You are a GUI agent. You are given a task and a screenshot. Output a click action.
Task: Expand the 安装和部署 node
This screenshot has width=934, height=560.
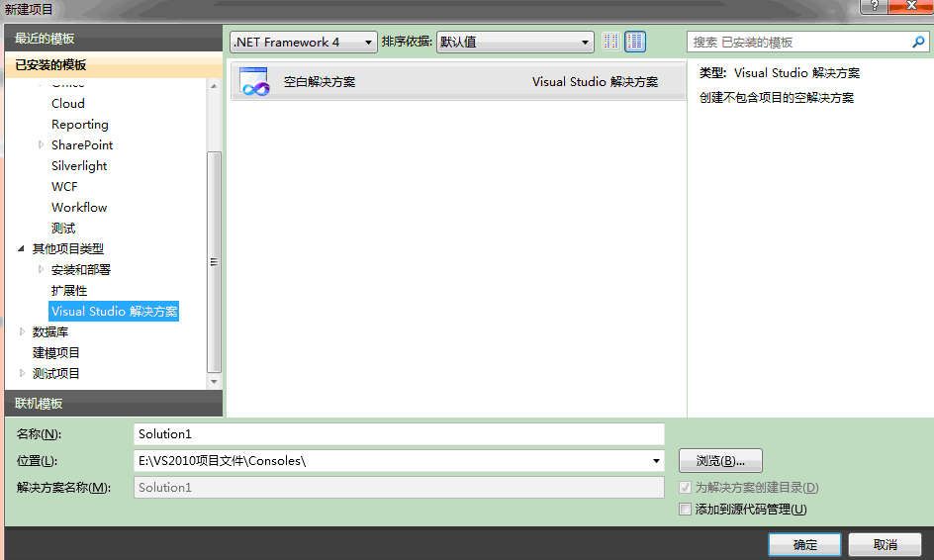coord(41,269)
